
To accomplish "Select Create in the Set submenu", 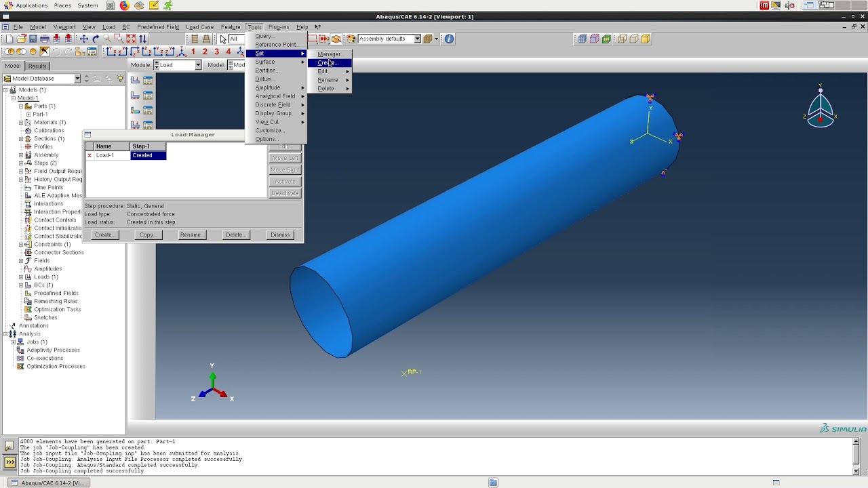I will click(329, 62).
